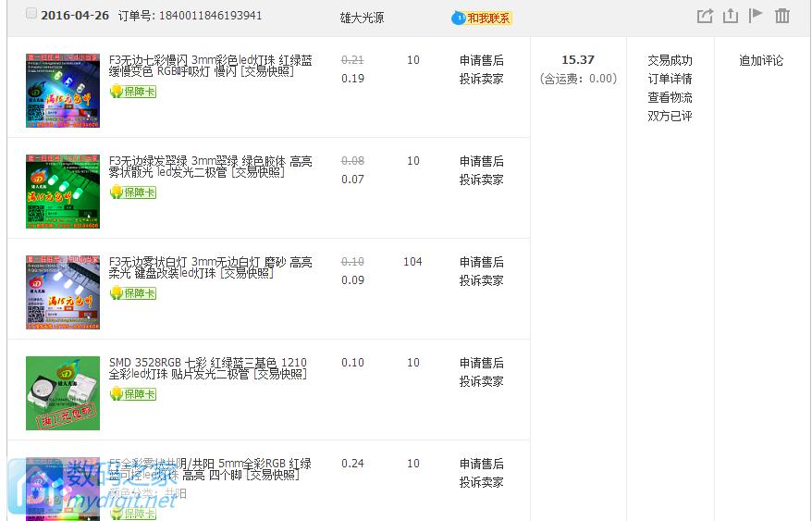Screen dimensions: 812x521
Task: Open the F3无边雾状白灯 product title
Action: point(211,267)
